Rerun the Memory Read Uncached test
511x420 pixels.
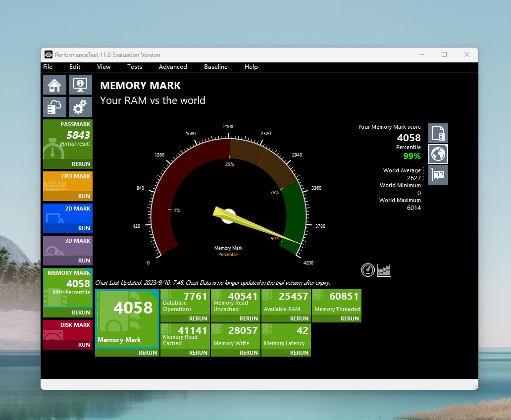(236, 318)
